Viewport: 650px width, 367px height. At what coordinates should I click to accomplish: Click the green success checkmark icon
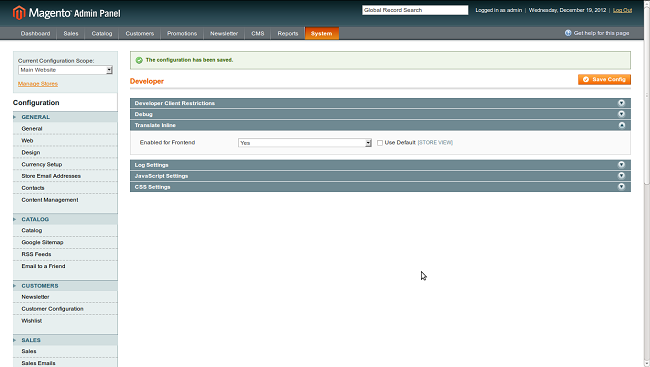[139, 60]
